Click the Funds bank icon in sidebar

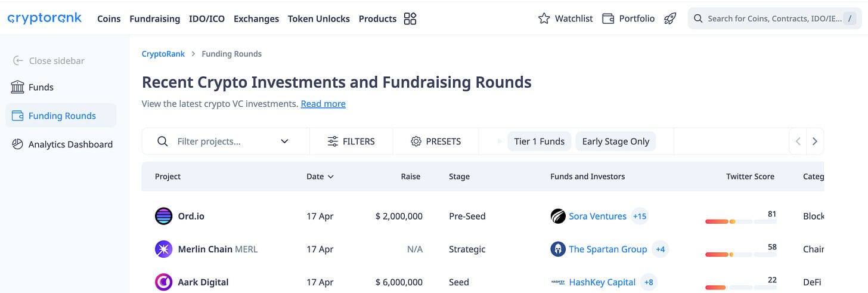pyautogui.click(x=18, y=87)
